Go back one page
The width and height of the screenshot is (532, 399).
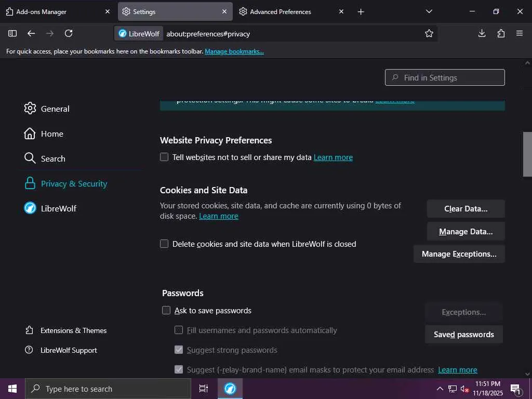31,33
